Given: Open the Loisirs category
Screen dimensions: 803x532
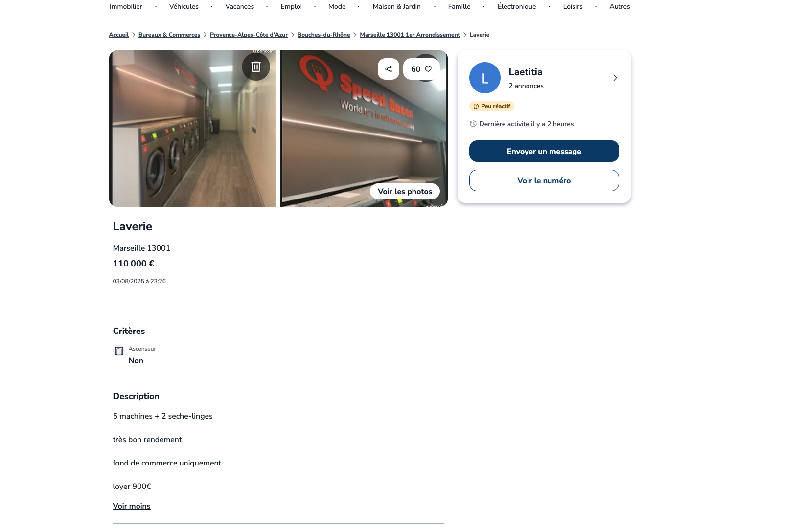Looking at the screenshot, I should pos(573,6).
